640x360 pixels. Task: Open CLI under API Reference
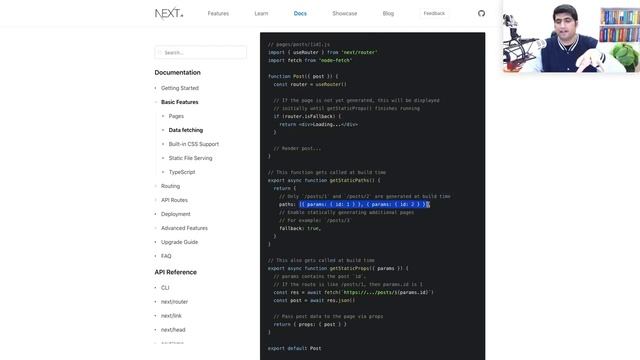tap(165, 288)
